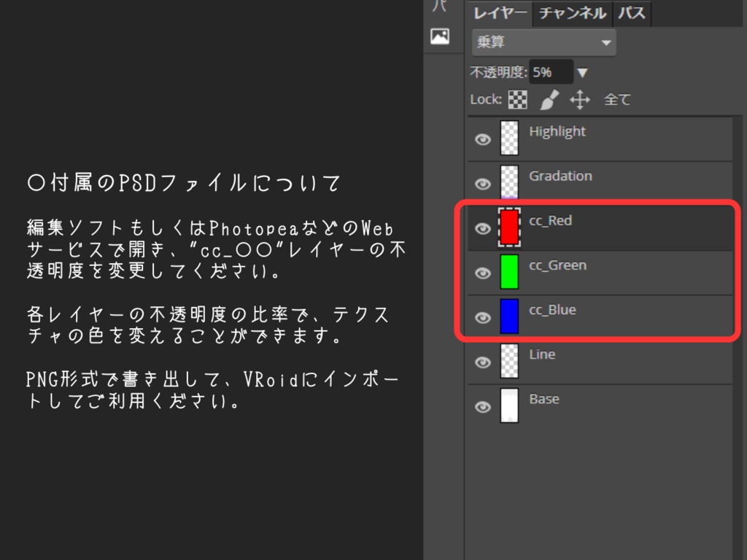
Task: Enable 全て to lock all layer properties
Action: coord(616,99)
